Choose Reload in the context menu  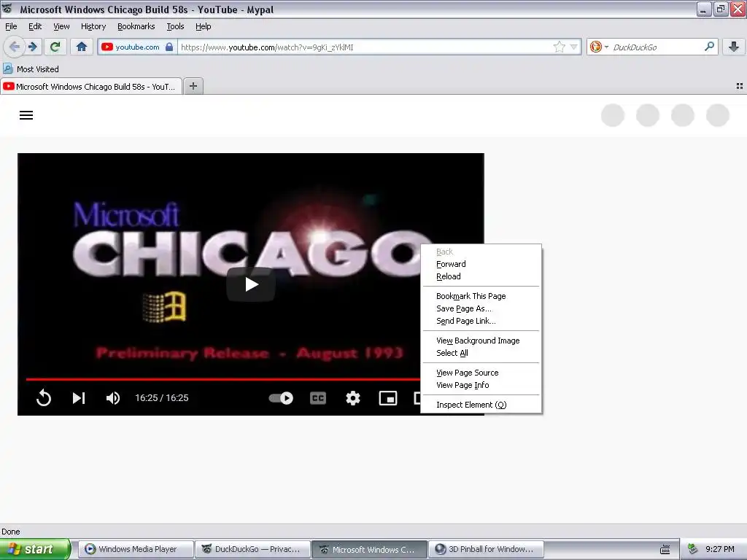[481, 276]
